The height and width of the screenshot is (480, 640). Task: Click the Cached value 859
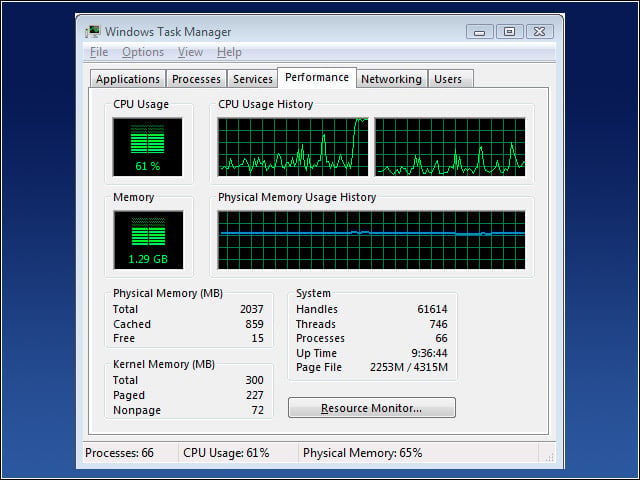click(x=254, y=324)
